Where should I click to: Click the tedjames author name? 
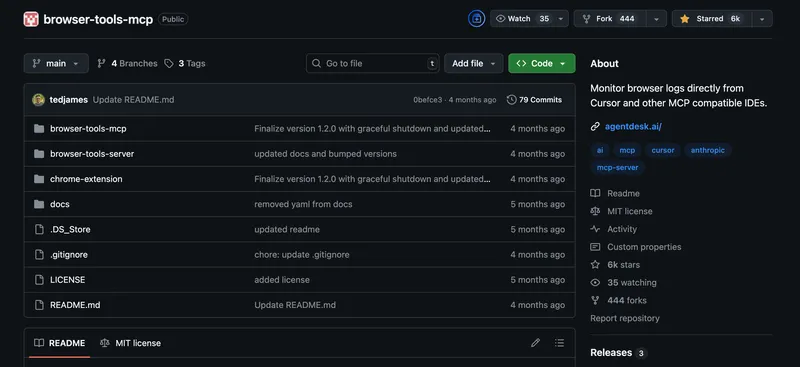coord(68,100)
